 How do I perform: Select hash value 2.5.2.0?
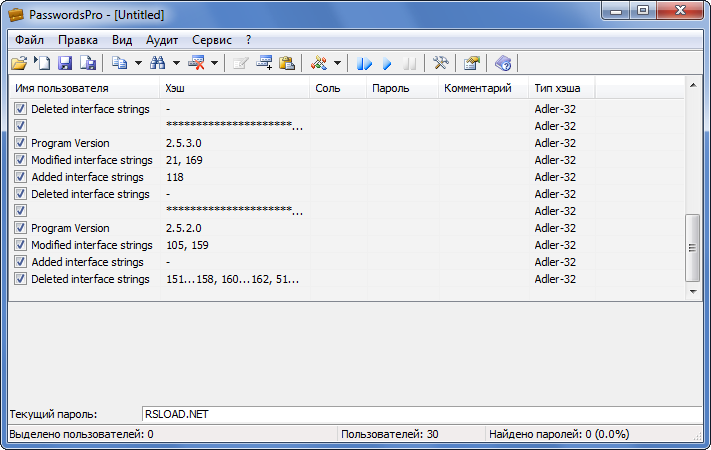tap(184, 228)
